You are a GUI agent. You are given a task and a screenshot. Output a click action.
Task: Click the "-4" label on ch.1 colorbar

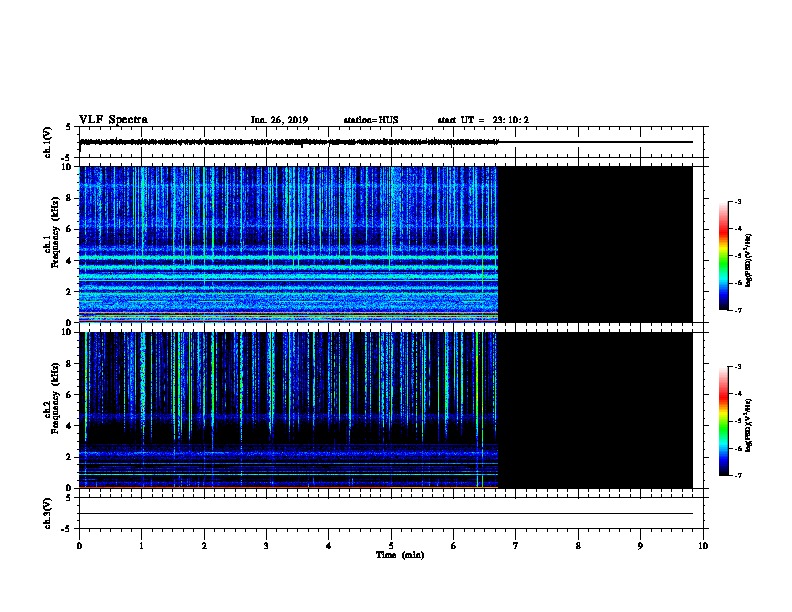click(737, 229)
